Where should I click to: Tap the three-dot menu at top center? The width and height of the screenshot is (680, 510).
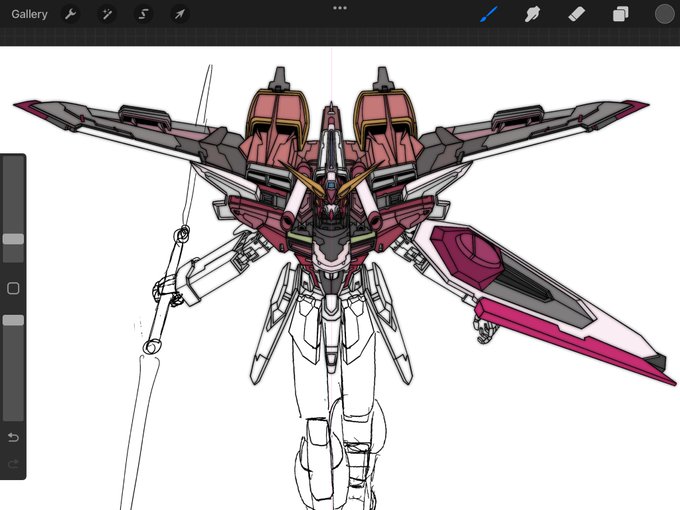click(340, 8)
